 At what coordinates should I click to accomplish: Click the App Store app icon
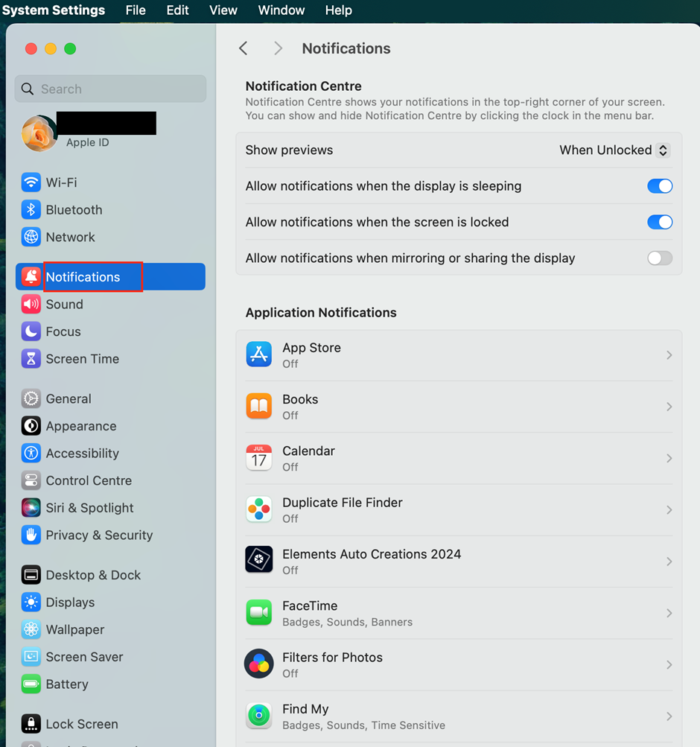pos(259,354)
